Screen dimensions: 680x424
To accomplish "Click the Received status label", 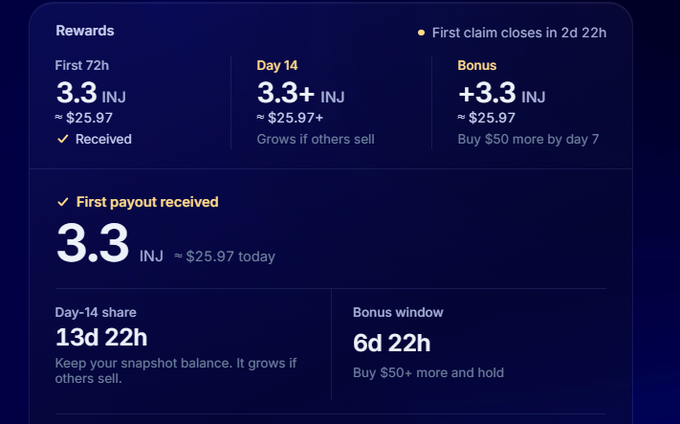I will pyautogui.click(x=103, y=139).
